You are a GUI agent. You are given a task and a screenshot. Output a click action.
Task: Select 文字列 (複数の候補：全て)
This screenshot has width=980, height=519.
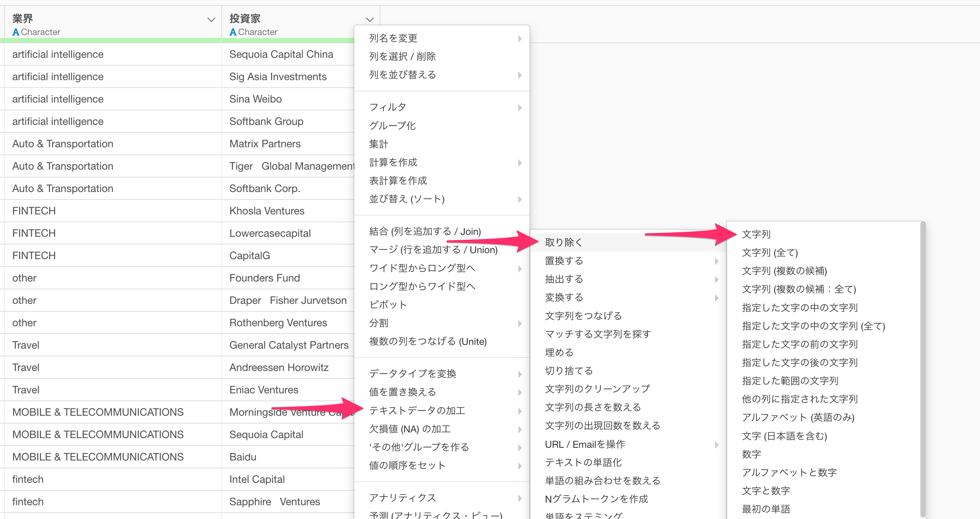pos(824,289)
